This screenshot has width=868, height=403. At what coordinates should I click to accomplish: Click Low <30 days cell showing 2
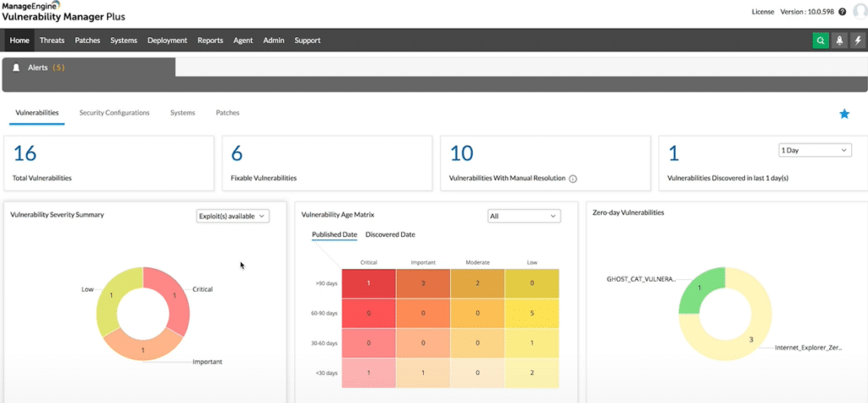[531, 372]
